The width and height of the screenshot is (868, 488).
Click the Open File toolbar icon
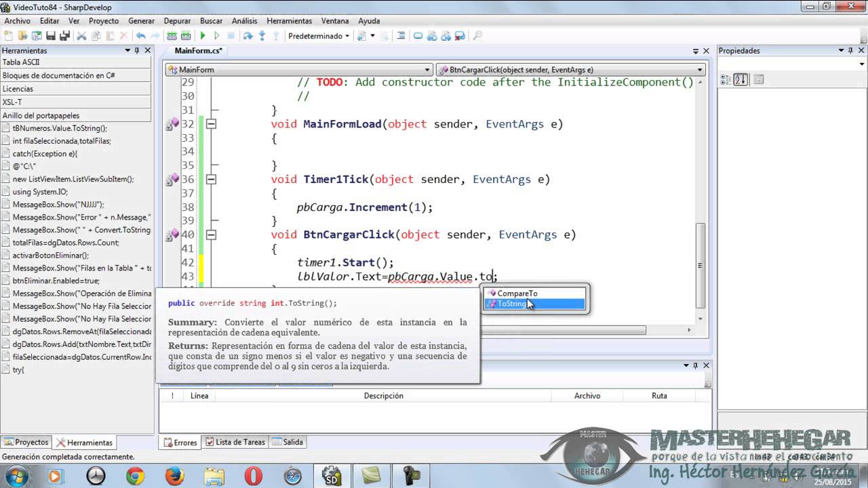(23, 36)
